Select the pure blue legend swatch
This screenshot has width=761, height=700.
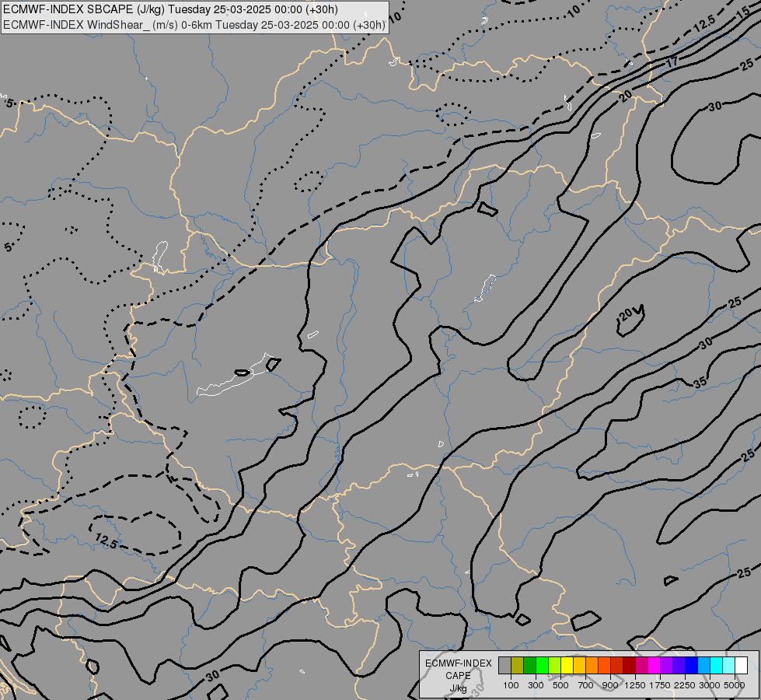click(692, 666)
